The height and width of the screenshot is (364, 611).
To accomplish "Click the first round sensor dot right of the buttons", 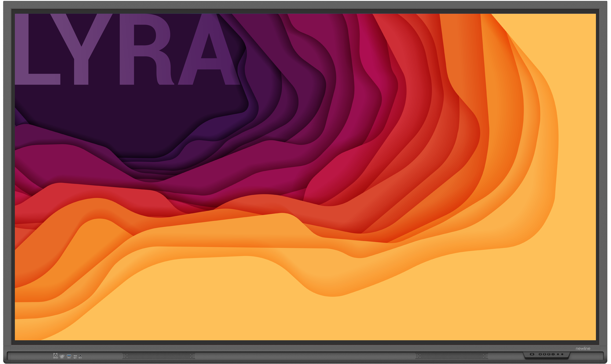I will 558,354.
